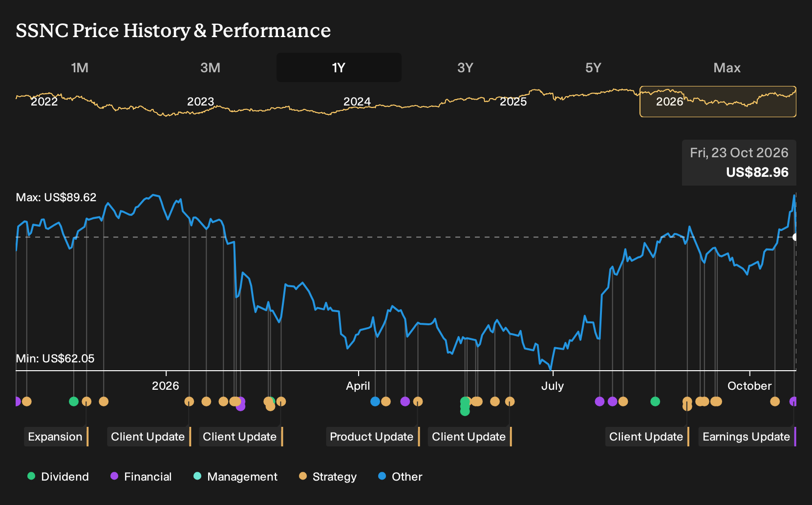Click the April axis label
Screen dimensions: 812x505
(358, 386)
